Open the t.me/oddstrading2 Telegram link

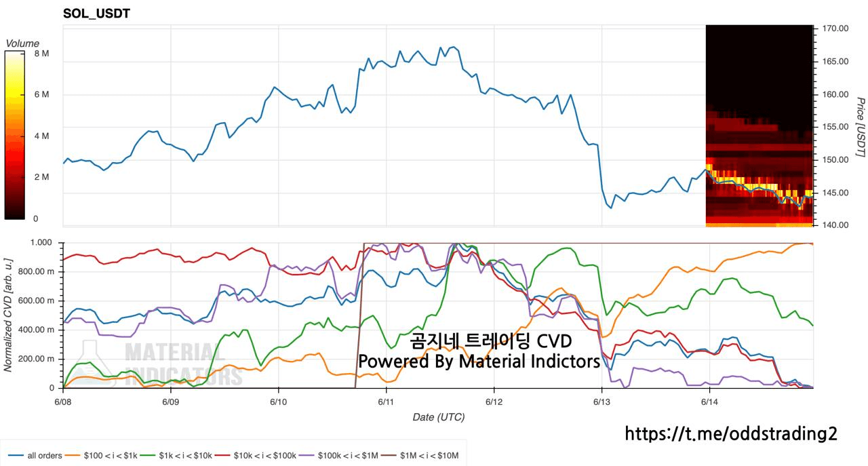coord(730,433)
